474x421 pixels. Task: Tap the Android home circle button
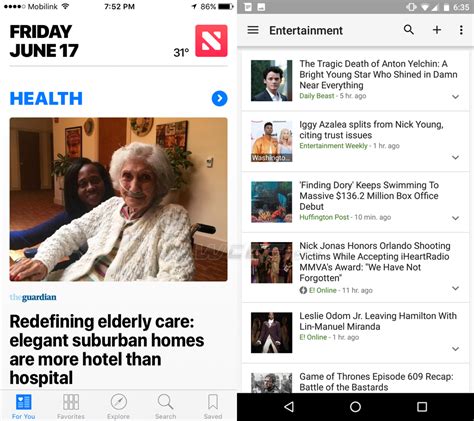click(x=355, y=407)
